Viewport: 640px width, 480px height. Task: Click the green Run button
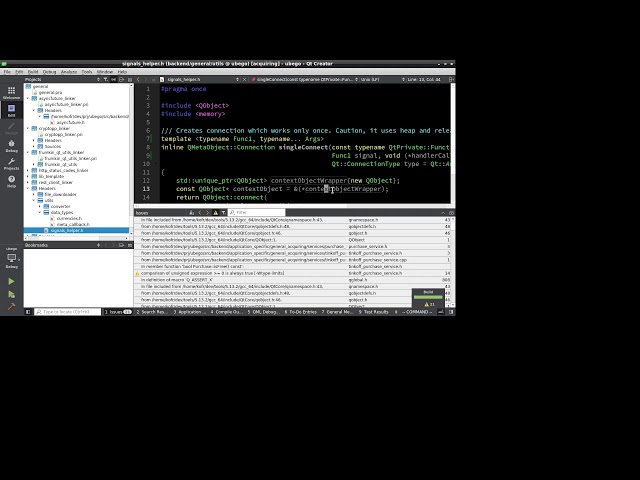click(x=11, y=282)
